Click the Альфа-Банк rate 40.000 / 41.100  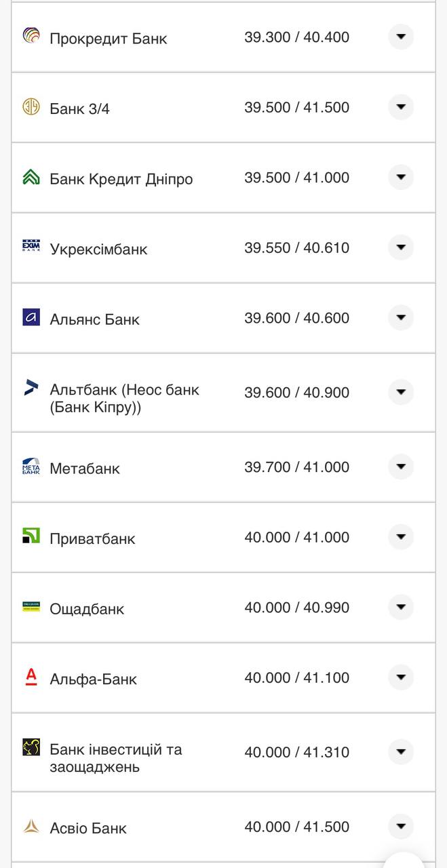click(x=297, y=677)
